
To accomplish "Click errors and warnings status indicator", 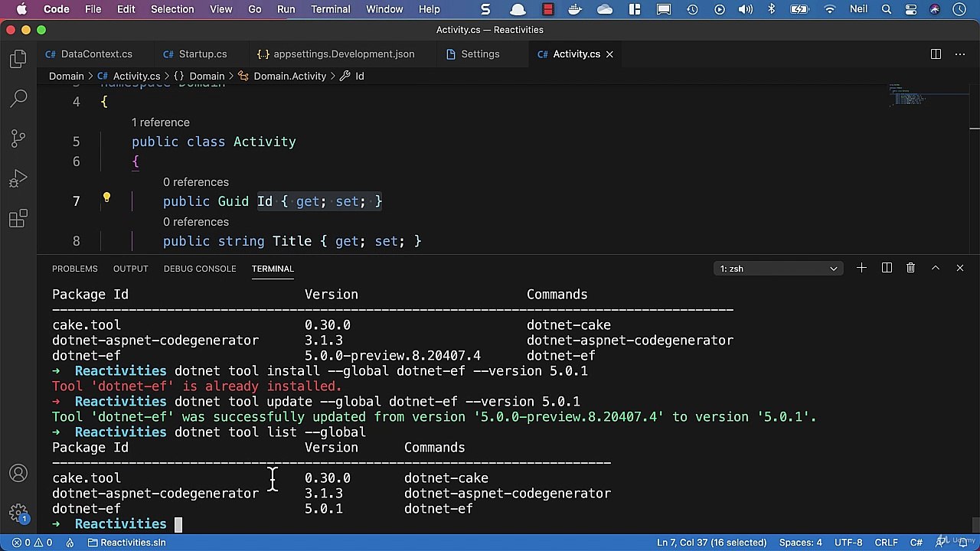I will click(32, 543).
